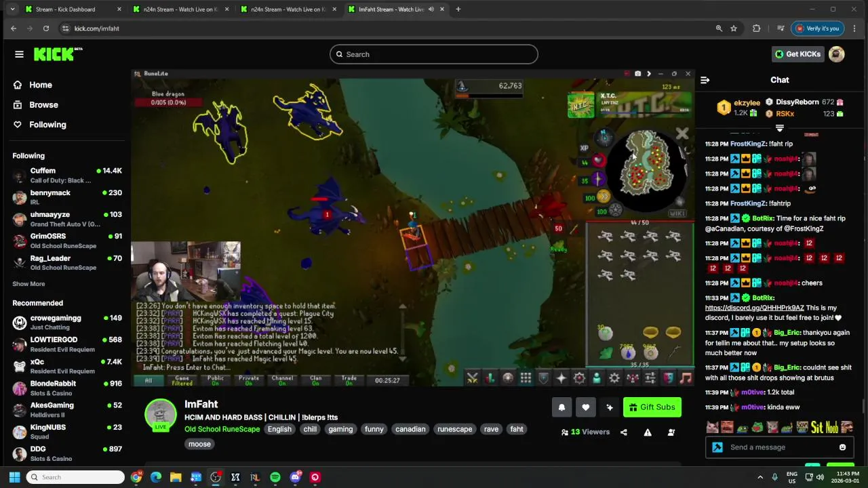Viewport: 868px width, 488px height.
Task: Click the Windows Start button
Action: (x=15, y=477)
